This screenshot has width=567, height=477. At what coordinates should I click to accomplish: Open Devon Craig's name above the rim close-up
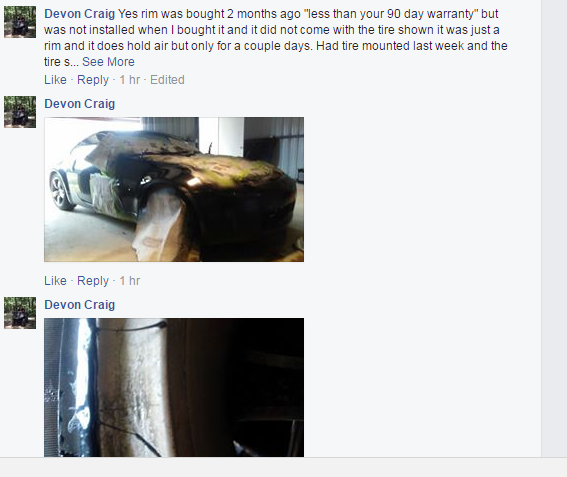click(80, 305)
